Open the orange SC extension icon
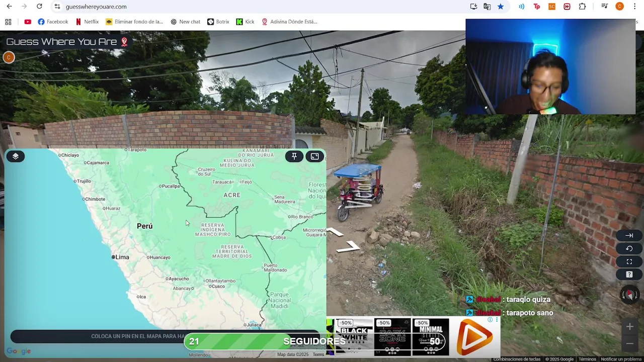Screen dimensions: 644x362 (552, 7)
